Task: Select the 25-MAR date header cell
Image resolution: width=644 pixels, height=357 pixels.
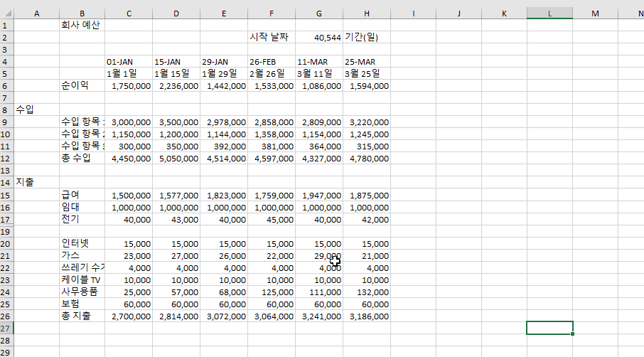Action: click(x=366, y=62)
